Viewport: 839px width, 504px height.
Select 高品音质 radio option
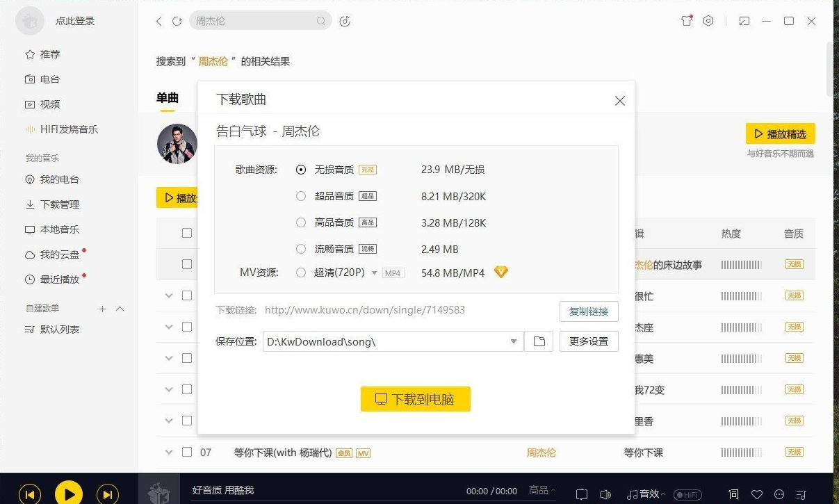[x=301, y=223]
